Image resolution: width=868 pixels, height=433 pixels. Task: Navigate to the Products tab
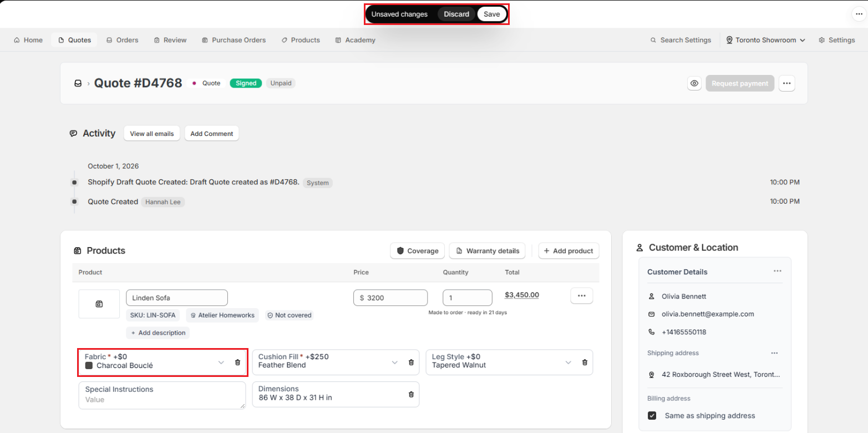[x=300, y=40]
